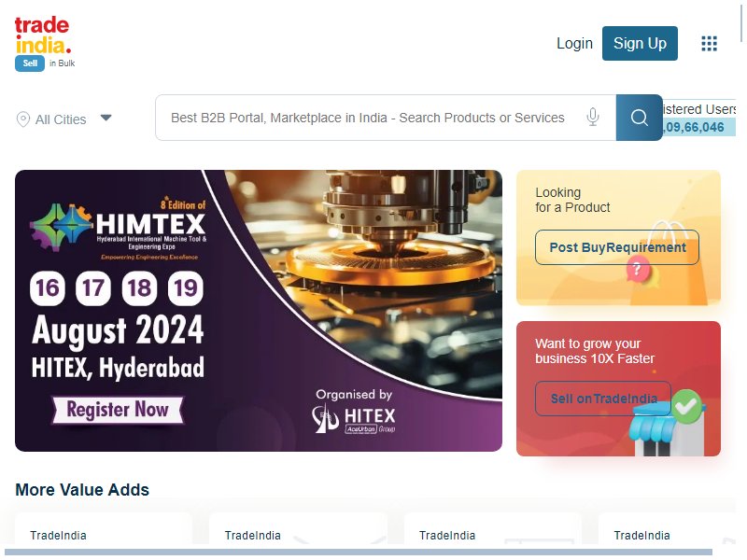The height and width of the screenshot is (560, 747).
Task: Click the blue Sell badge under logo
Action: tap(30, 63)
